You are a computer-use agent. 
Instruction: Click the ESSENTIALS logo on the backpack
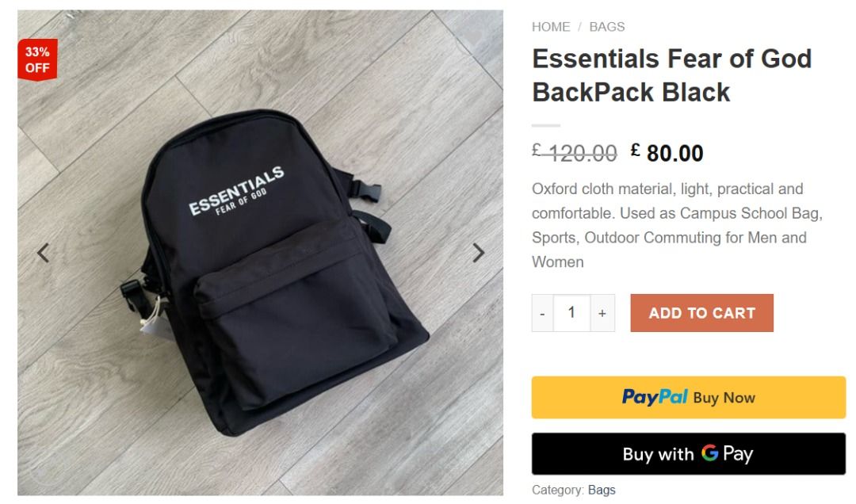click(236, 192)
